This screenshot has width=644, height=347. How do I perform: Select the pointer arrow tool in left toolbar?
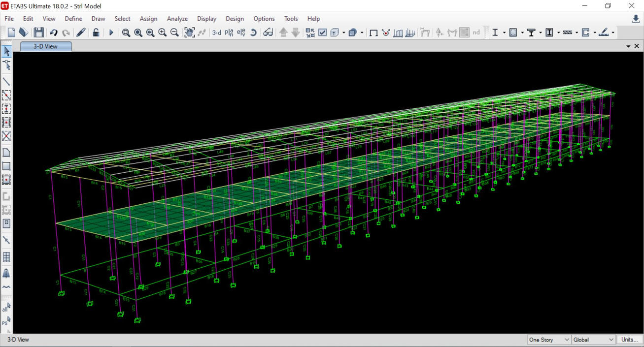(6, 51)
